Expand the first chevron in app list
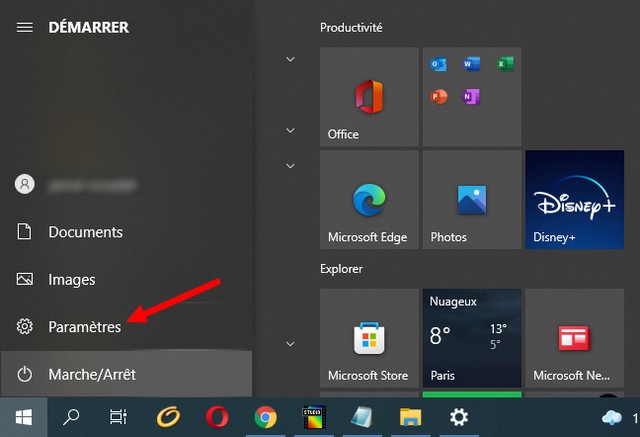This screenshot has height=437, width=640. 290,60
